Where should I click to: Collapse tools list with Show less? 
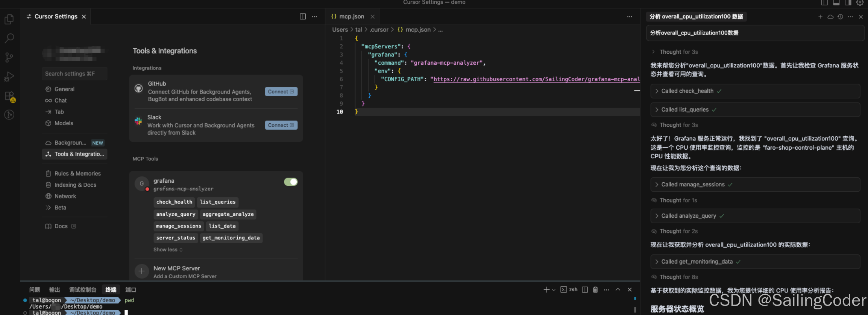(x=168, y=250)
